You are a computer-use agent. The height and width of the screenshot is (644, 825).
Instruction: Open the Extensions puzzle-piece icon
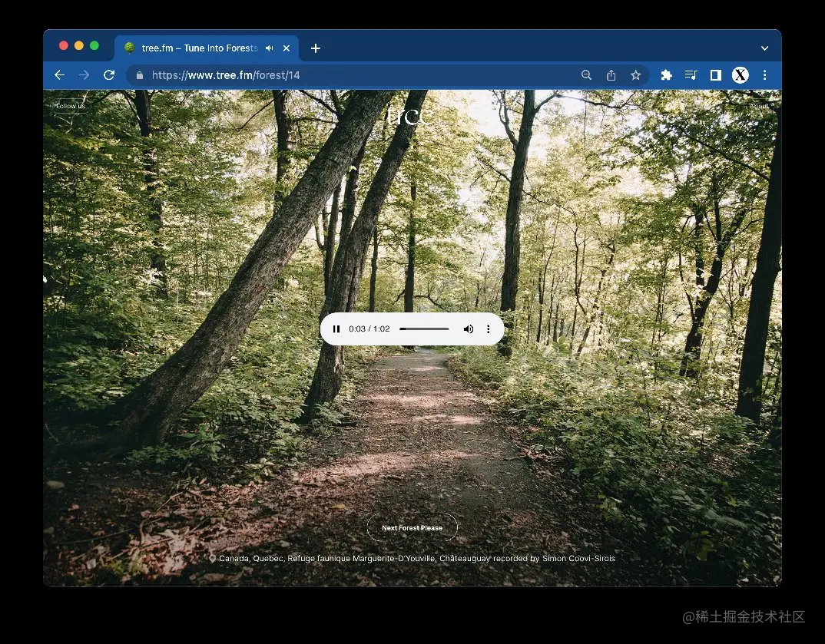(666, 75)
